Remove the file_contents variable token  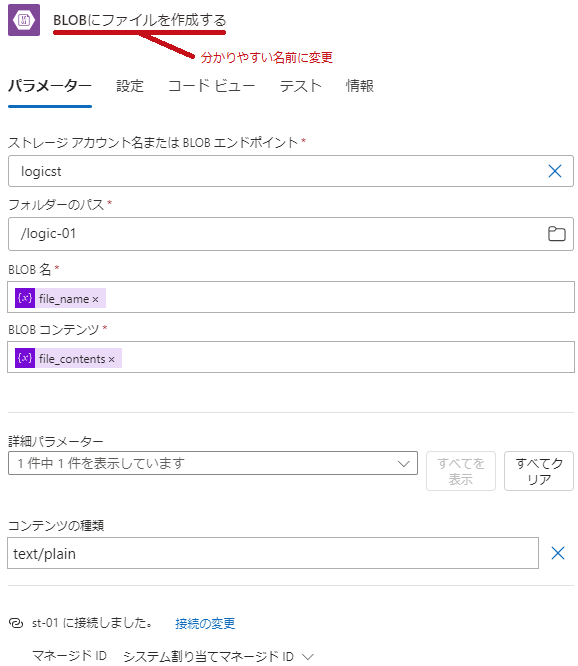112,359
